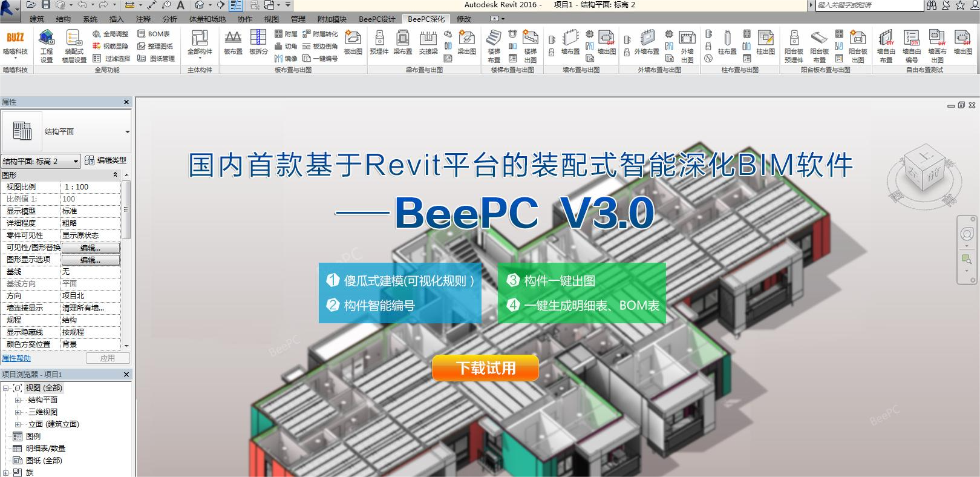
Task: Collapse the 图形 properties section
Action: (x=116, y=175)
